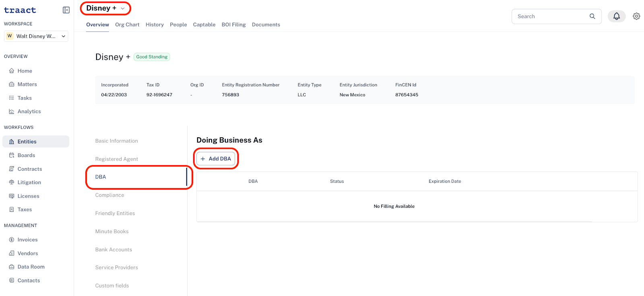644x296 pixels.
Task: Open Basic Information section
Action: [117, 141]
